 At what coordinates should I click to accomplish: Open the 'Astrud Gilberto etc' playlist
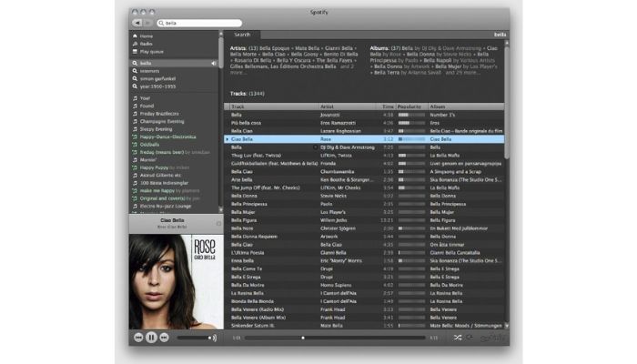coord(160,176)
